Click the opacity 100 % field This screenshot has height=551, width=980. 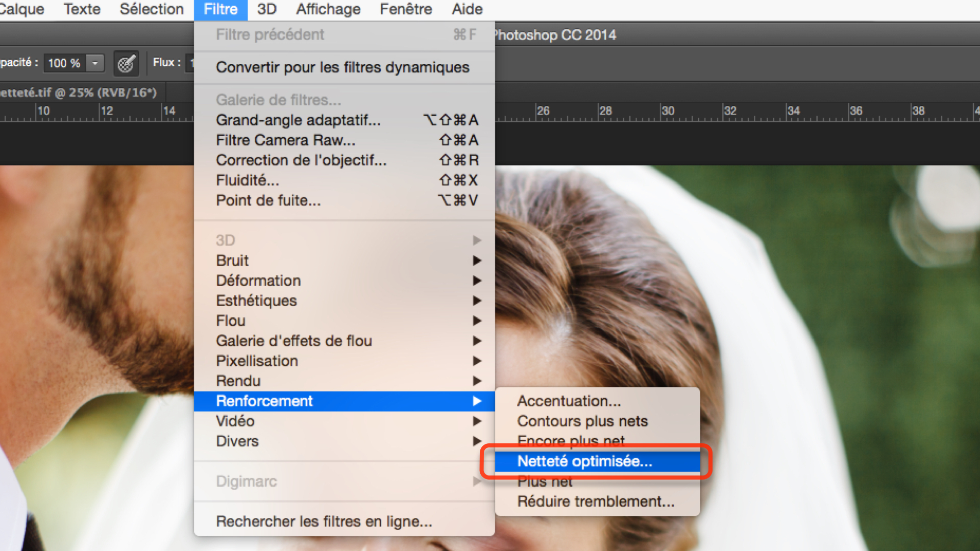coord(64,63)
